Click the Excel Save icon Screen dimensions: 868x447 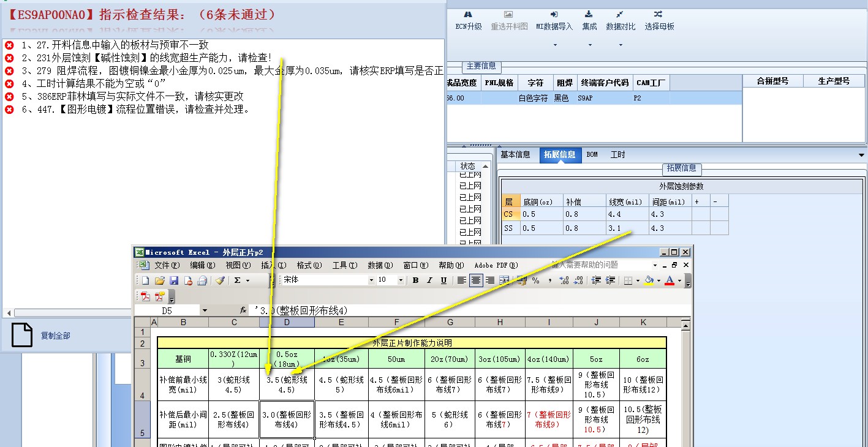click(x=174, y=280)
